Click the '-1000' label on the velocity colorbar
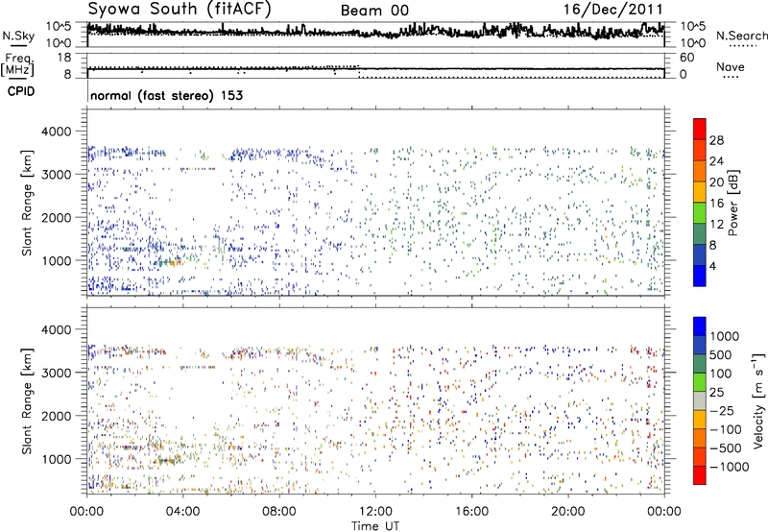Screen dimensions: 768x532 pyautogui.click(x=729, y=467)
